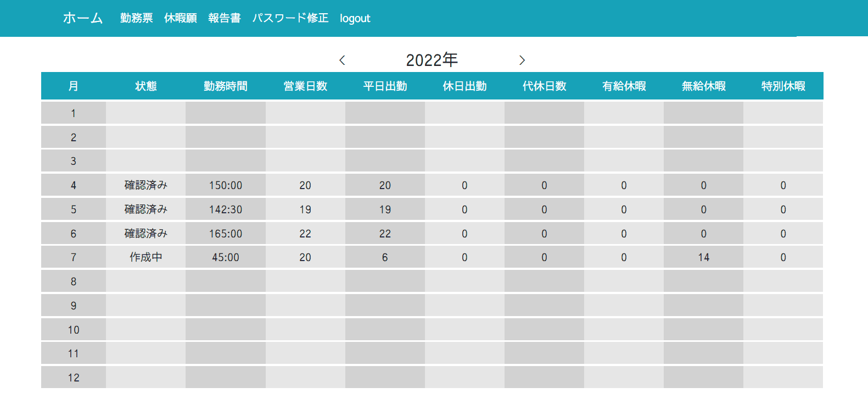Image resolution: width=868 pixels, height=415 pixels.
Task: Click the 月 column header
Action: [74, 86]
